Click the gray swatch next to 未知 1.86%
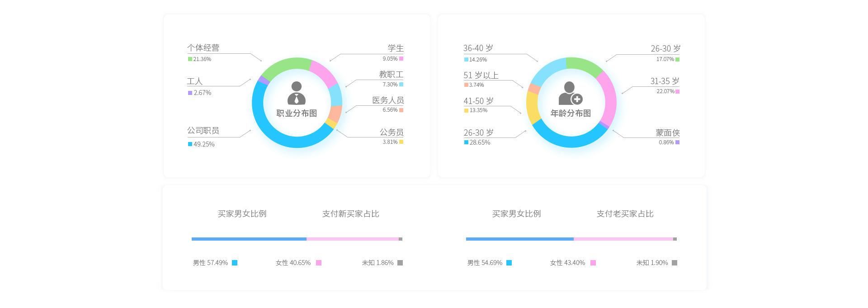 (400, 263)
